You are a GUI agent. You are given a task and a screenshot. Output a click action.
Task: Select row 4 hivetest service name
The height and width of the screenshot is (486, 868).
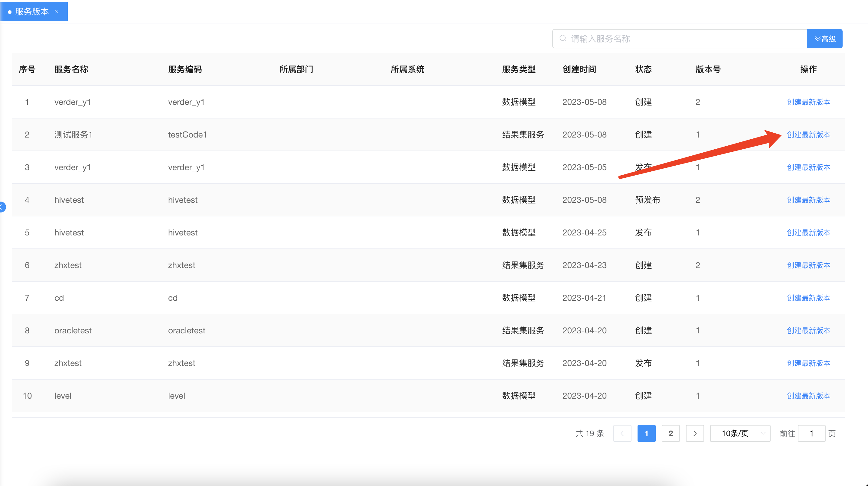click(69, 200)
